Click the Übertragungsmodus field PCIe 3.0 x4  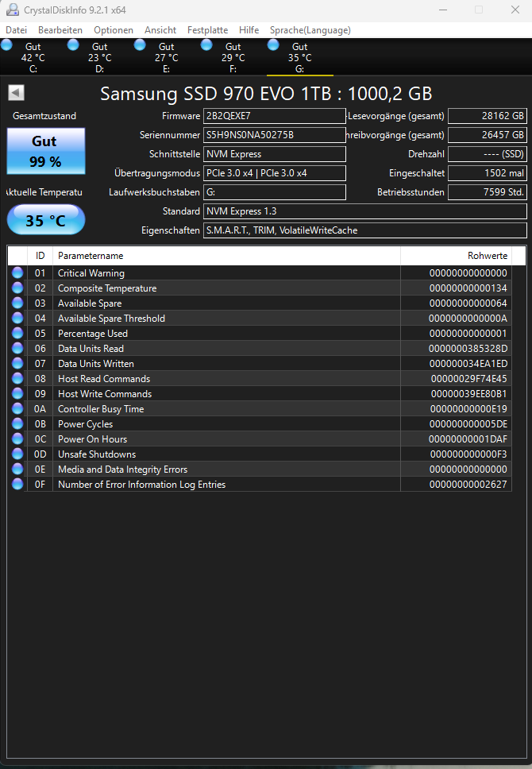pos(275,173)
